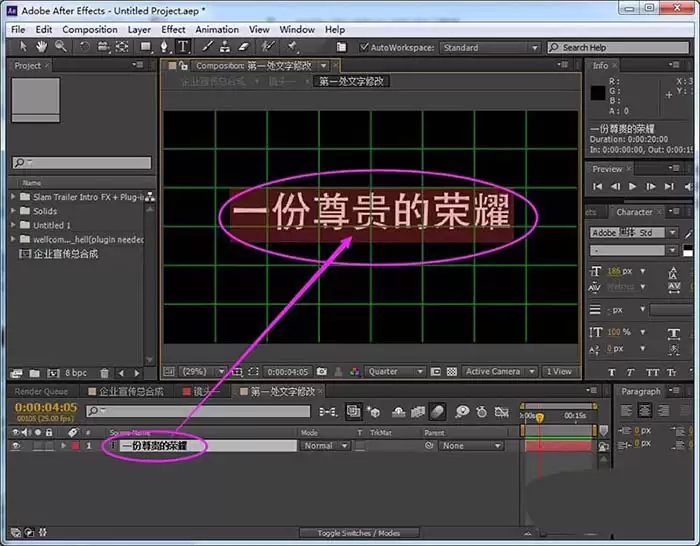Open the Quarter resolution dropdown

pos(395,371)
